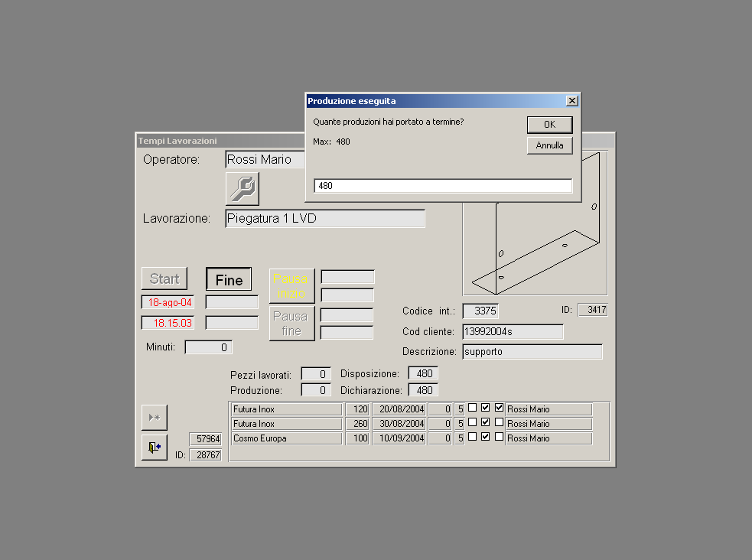Toggle third checkbox in 20/08/2004 row
752x560 pixels.
coord(499,408)
